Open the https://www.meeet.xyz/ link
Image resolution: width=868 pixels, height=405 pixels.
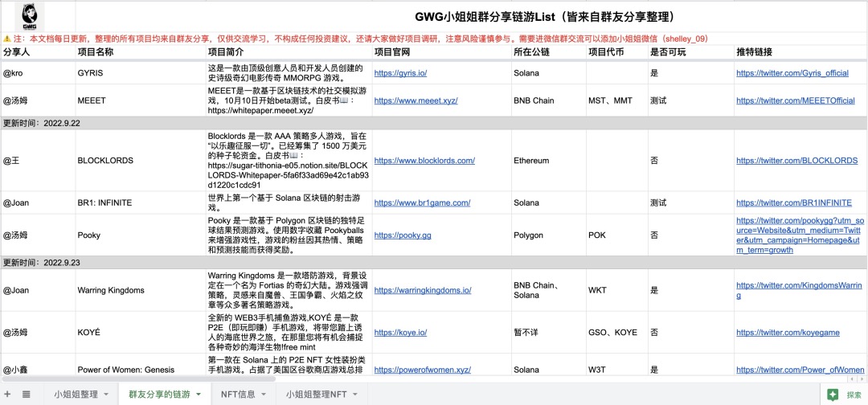(416, 100)
